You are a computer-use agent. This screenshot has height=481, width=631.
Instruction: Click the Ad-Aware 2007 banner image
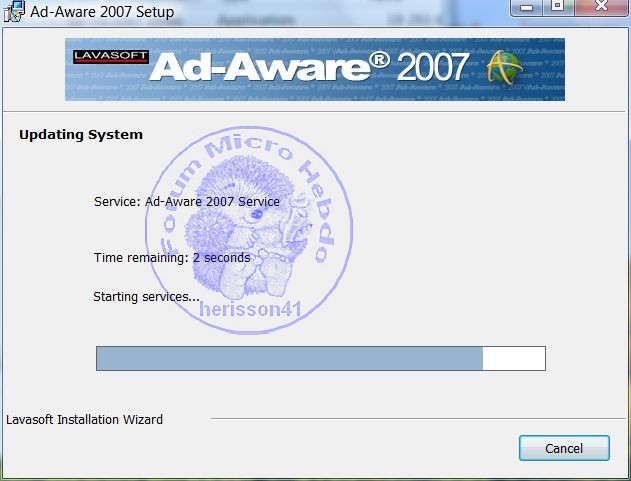(x=315, y=69)
